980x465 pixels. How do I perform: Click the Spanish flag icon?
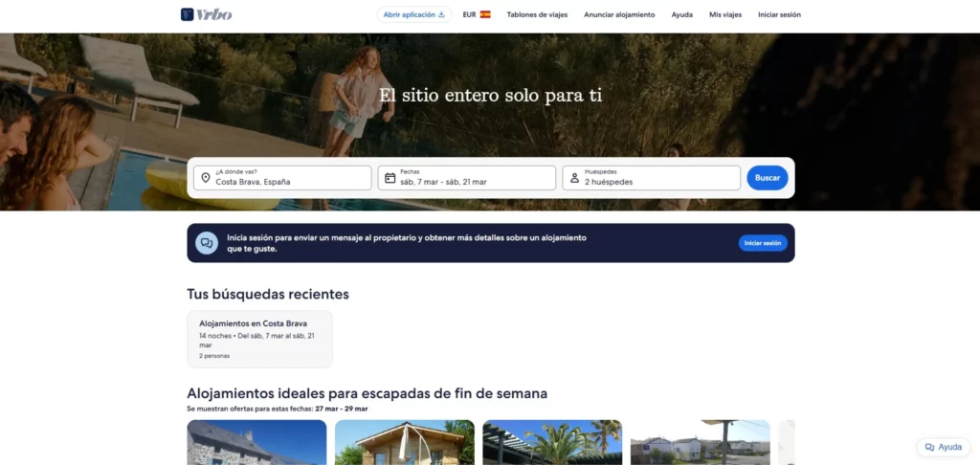click(x=485, y=14)
